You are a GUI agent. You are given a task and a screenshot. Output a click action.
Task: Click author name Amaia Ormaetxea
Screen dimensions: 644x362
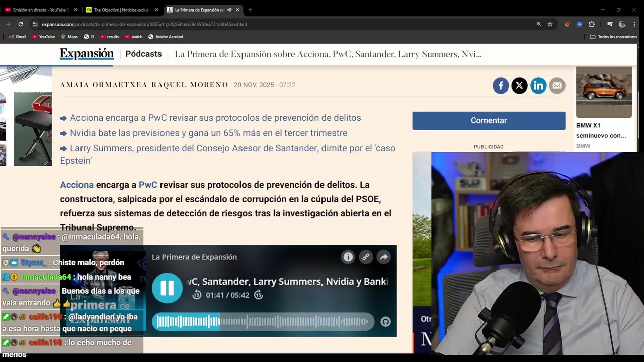pyautogui.click(x=104, y=85)
